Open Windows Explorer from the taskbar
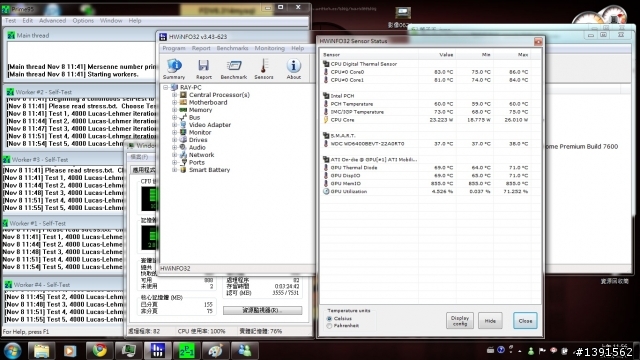Image resolution: width=640 pixels, height=360 pixels. tap(41, 351)
